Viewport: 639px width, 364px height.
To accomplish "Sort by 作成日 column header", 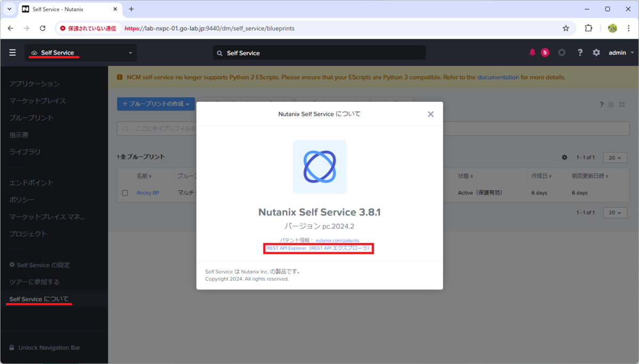I will pos(542,176).
